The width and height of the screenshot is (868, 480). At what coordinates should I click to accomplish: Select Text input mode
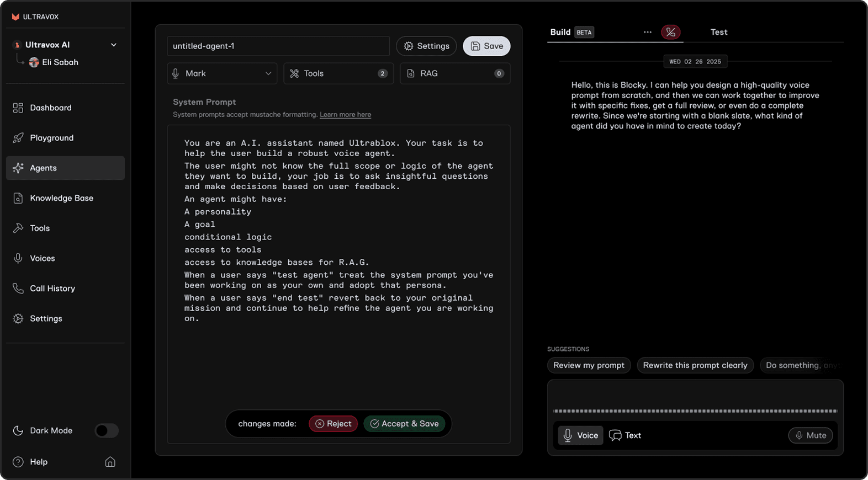[x=626, y=435]
